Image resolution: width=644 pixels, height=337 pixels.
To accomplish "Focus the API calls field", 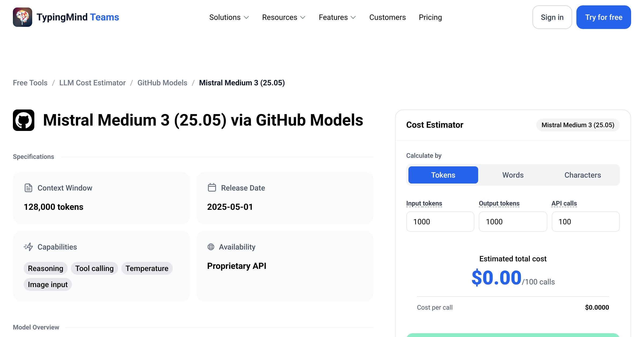I will [x=586, y=222].
